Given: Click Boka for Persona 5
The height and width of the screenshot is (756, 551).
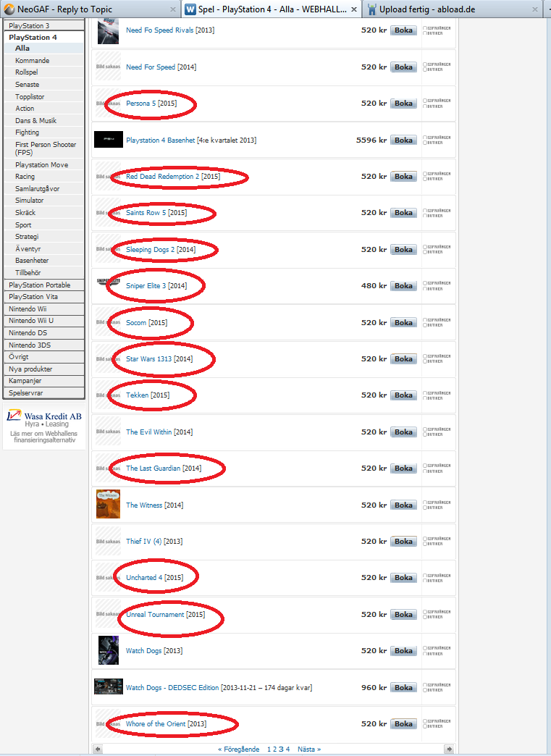Looking at the screenshot, I should [x=403, y=103].
